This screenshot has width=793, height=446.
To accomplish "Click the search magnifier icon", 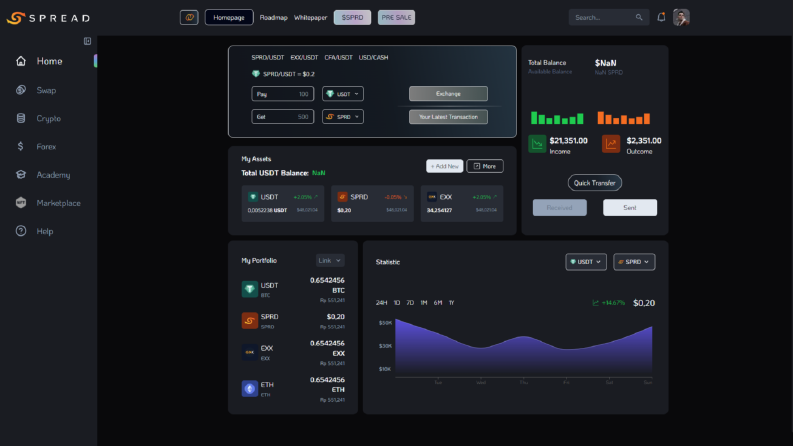I will pos(639,18).
